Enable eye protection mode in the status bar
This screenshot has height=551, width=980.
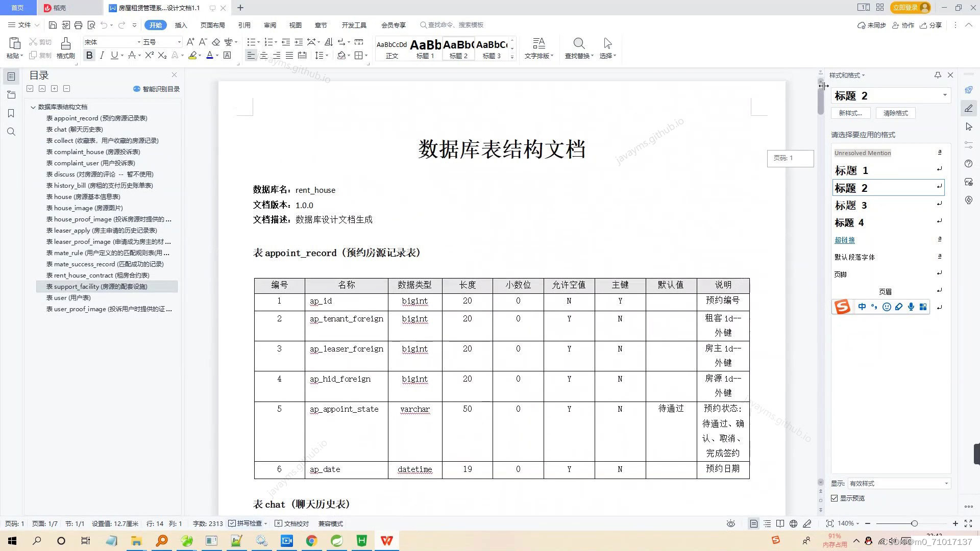(731, 523)
